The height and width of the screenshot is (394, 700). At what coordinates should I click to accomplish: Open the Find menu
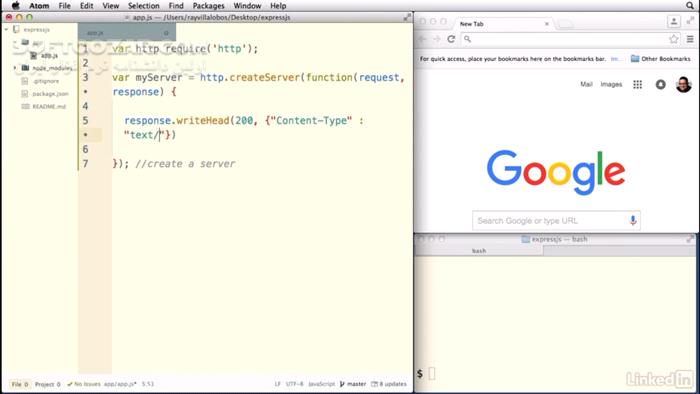(176, 6)
